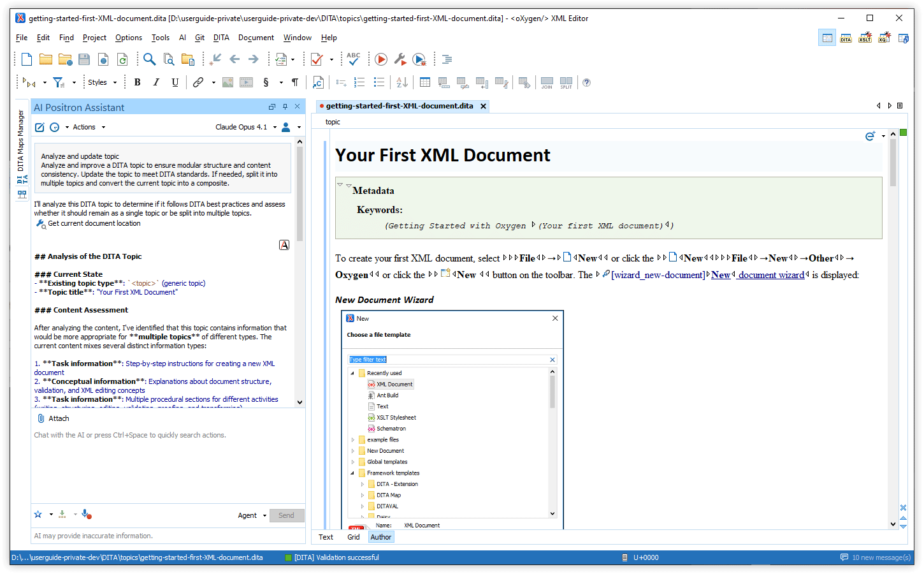
Task: Click the Insert Table icon
Action: pos(425,82)
